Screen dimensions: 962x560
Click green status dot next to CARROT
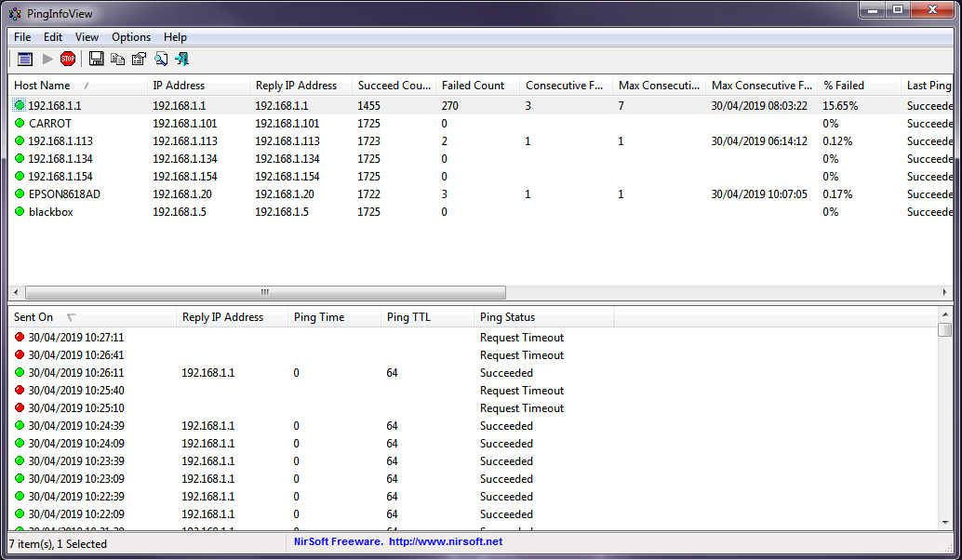click(x=20, y=123)
